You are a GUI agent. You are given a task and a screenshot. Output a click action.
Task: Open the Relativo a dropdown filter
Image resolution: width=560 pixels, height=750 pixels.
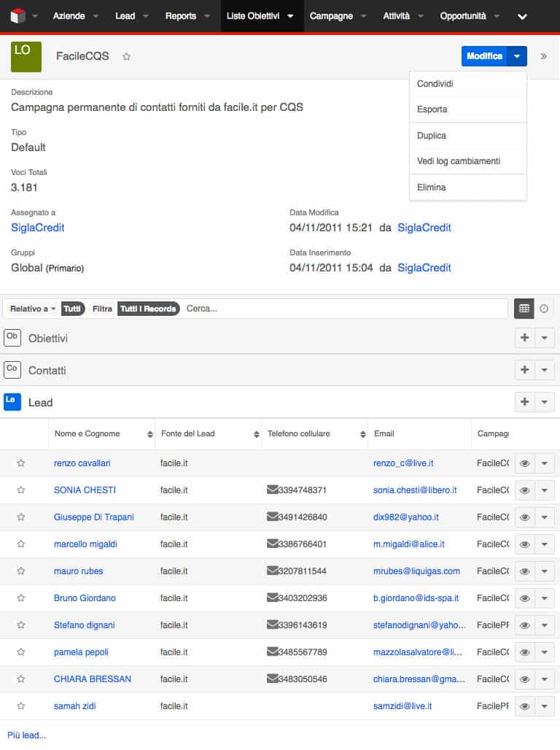33,309
